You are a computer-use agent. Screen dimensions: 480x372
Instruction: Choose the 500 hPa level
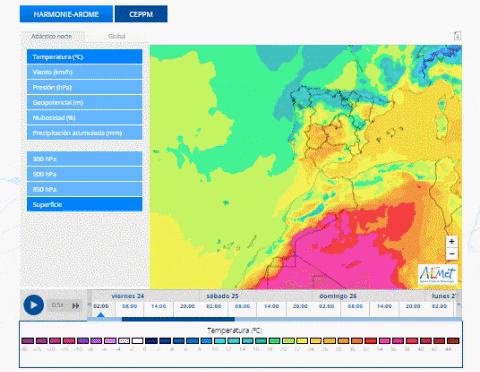[x=85, y=174]
